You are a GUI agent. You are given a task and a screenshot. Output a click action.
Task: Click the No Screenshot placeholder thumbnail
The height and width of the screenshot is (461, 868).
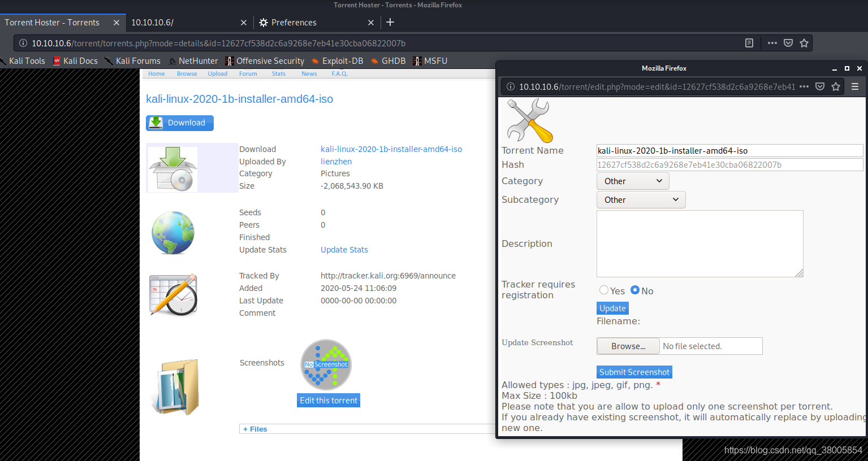[326, 364]
